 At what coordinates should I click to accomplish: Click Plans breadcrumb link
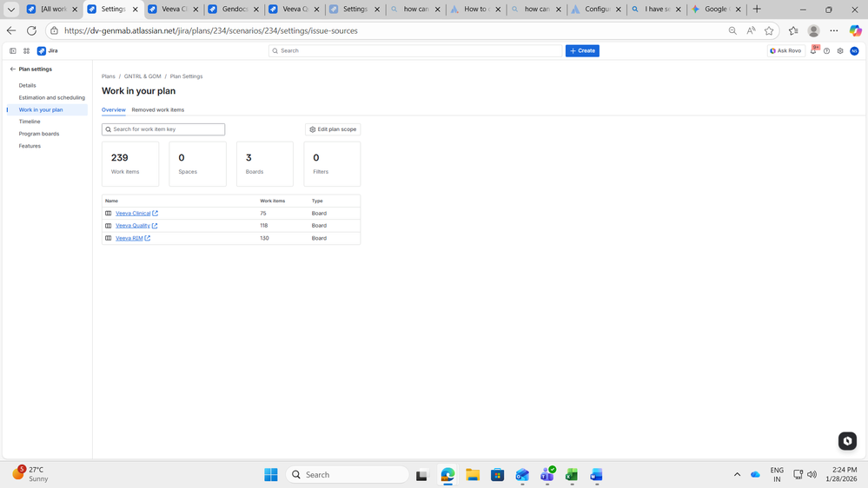pyautogui.click(x=109, y=76)
